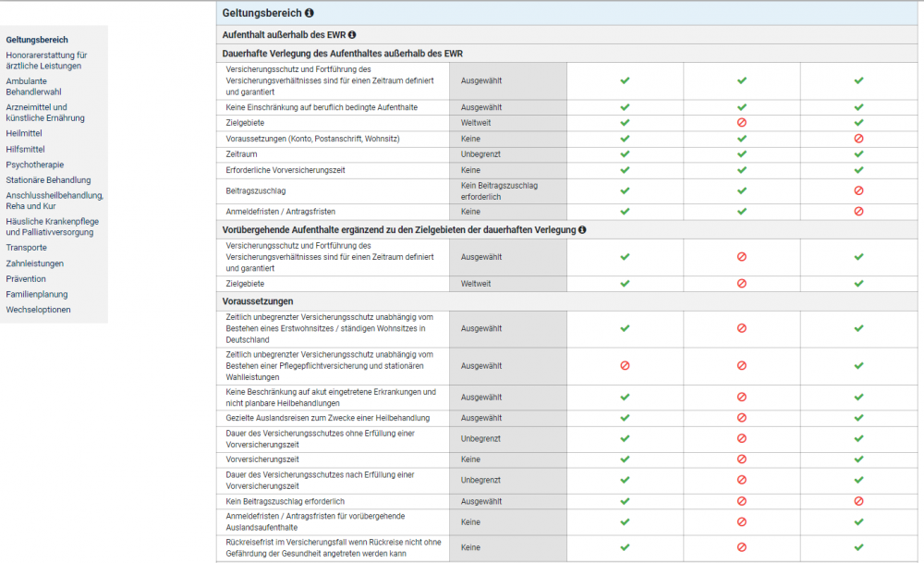Click the 'Voraussetzungen' section header row
Image resolution: width=924 pixels, height=563 pixels.
[258, 301]
